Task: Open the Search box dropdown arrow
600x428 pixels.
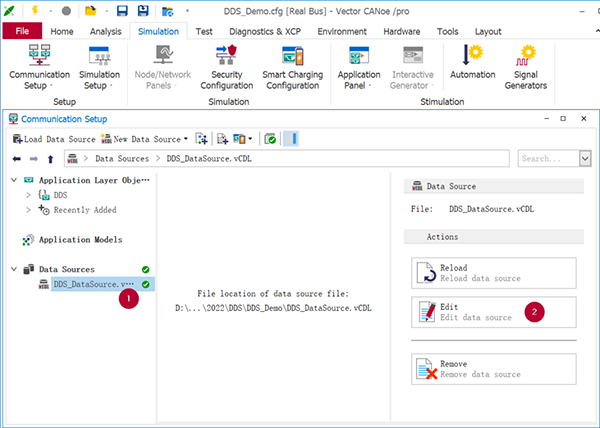Action: [585, 158]
